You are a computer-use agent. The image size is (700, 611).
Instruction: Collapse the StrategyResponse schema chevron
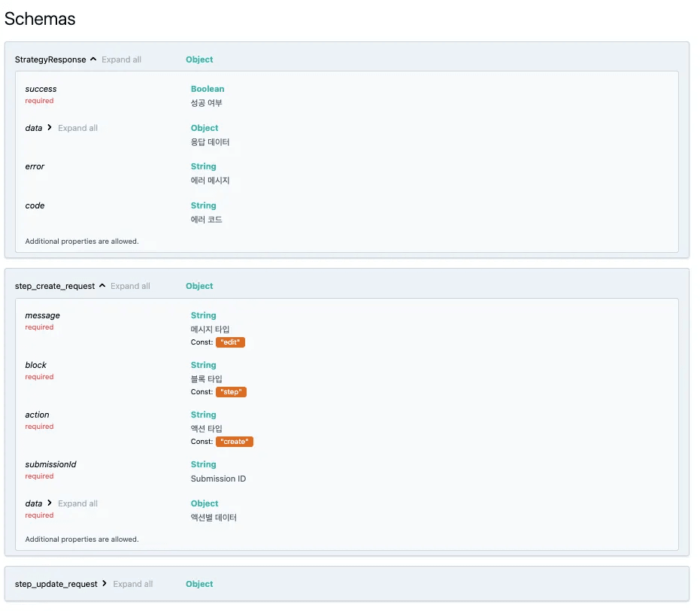(x=93, y=59)
